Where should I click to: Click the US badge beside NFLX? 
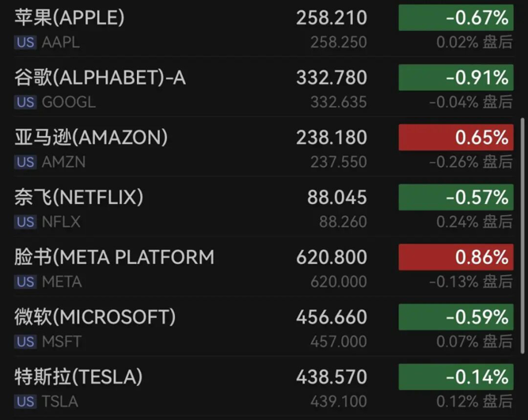(x=25, y=222)
